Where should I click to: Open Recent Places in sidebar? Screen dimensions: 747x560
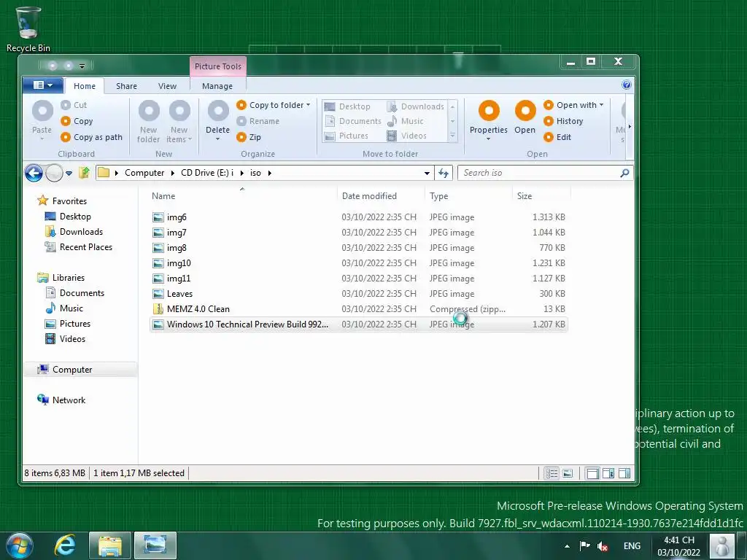[x=79, y=246]
